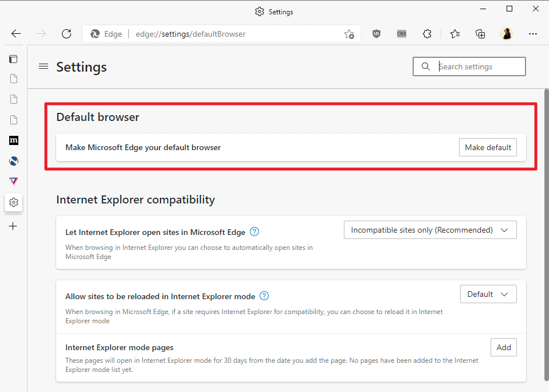Open the Incompatible sites only dropdown
Screen dimensions: 549x392
coord(430,229)
